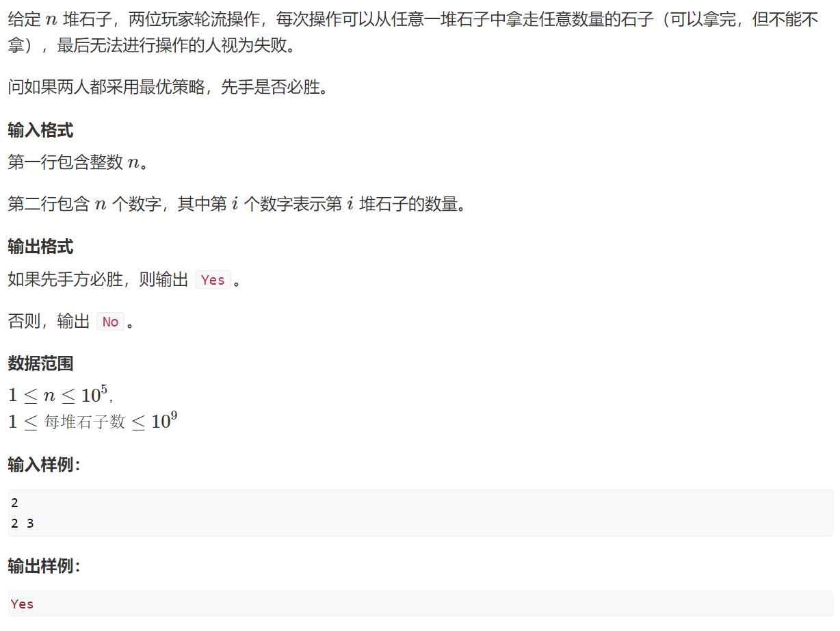The image size is (840, 631).
Task: Click the text 如果先手方必胜，则输出
Action: pos(98,280)
